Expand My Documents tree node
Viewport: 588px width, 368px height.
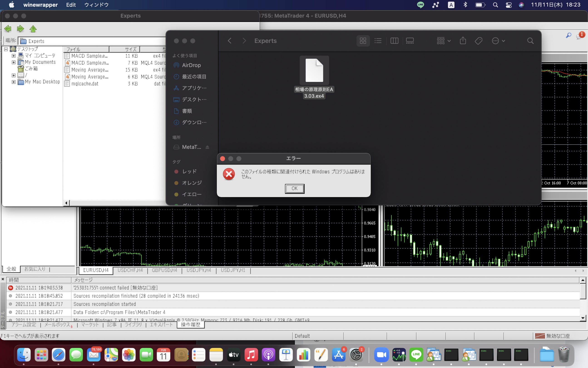tap(14, 62)
